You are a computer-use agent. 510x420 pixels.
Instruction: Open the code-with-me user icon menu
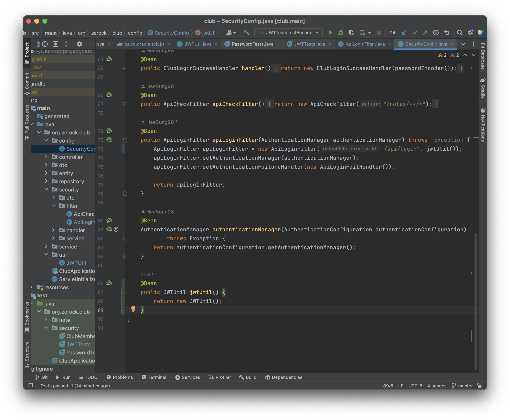[x=231, y=33]
